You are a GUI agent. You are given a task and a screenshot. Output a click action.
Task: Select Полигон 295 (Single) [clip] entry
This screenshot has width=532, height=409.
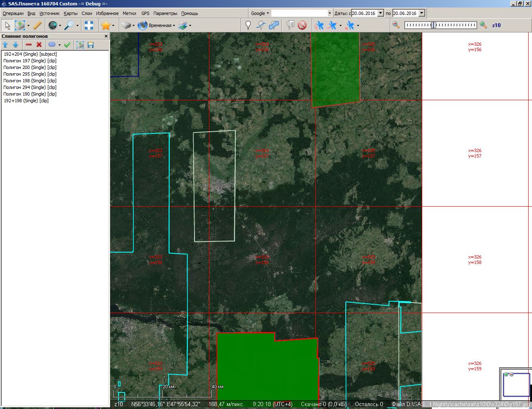(x=30, y=74)
